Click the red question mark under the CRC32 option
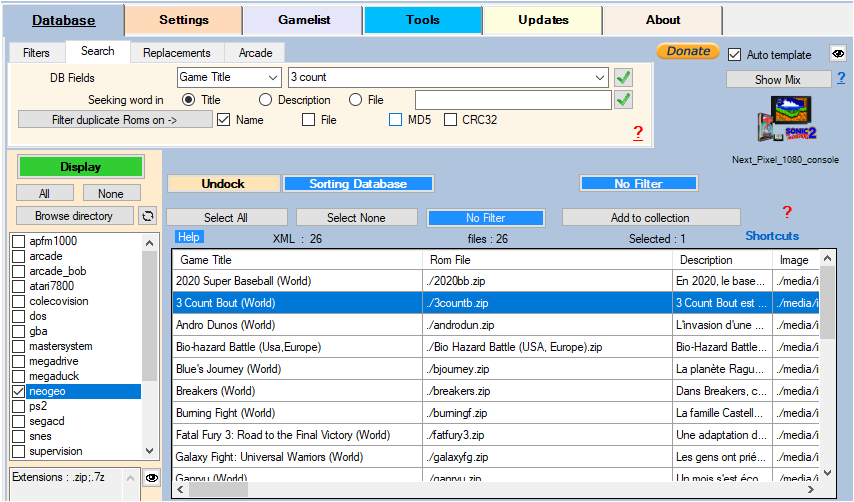 click(x=638, y=133)
